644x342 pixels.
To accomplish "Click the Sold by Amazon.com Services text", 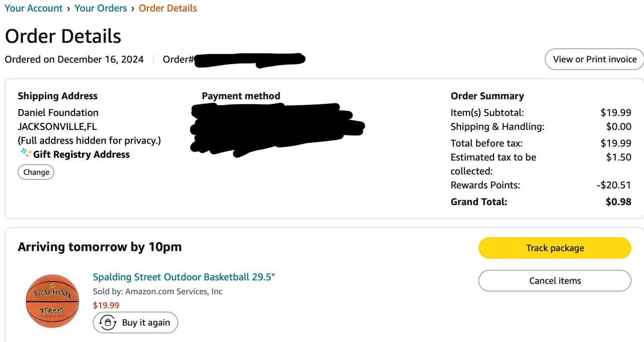I will click(x=157, y=292).
